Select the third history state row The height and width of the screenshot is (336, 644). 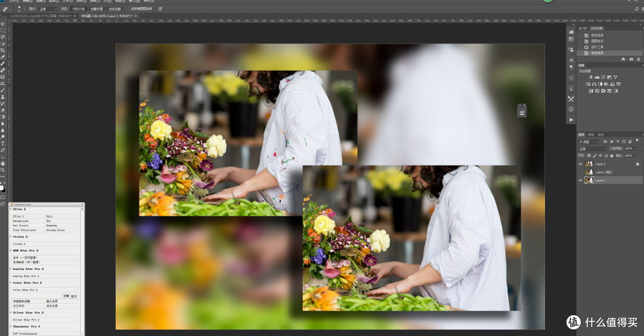[x=610, y=47]
